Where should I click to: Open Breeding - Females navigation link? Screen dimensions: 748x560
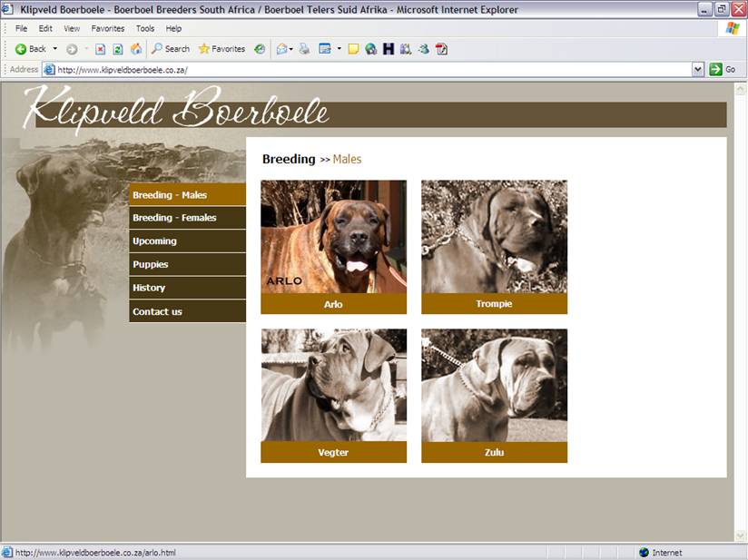[187, 218]
